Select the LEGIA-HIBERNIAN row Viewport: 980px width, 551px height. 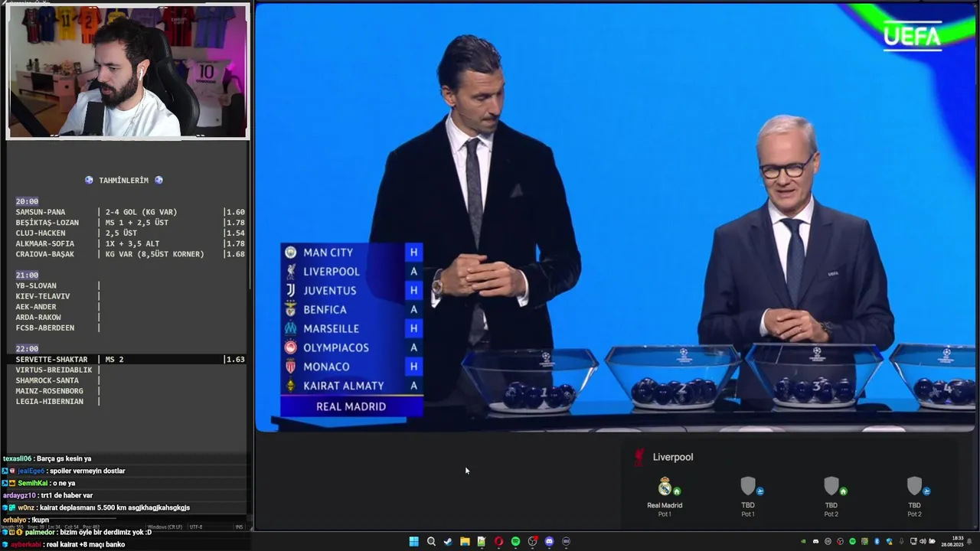[x=58, y=402]
